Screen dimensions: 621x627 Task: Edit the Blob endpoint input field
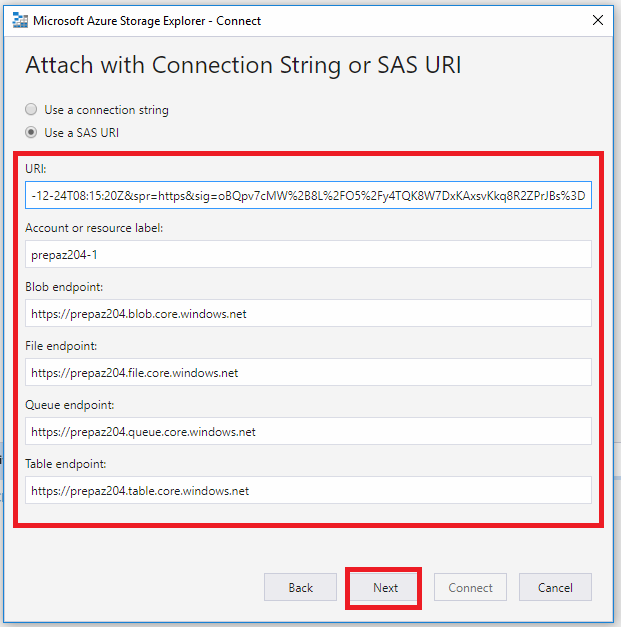[309, 313]
